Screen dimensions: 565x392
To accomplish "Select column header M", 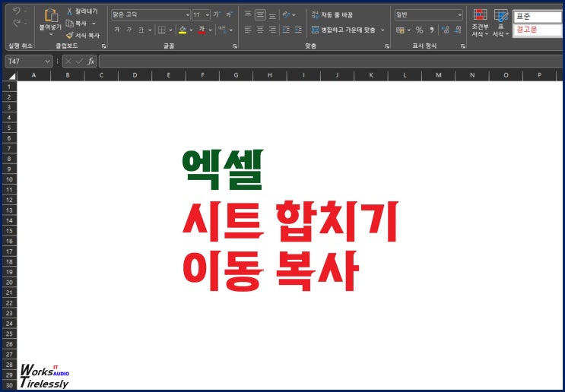I will pyautogui.click(x=439, y=75).
